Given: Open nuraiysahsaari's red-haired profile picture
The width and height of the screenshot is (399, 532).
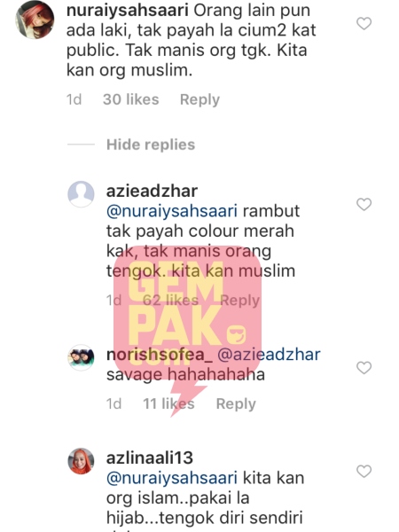Looking at the screenshot, I should 35,20.
